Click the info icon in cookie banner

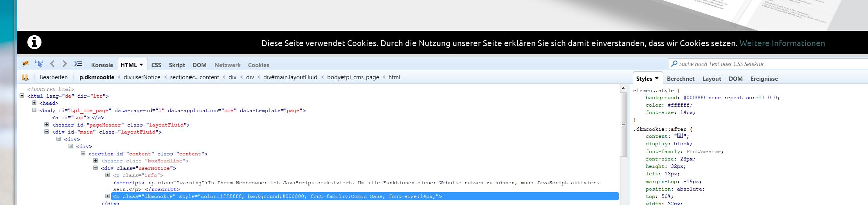point(34,42)
